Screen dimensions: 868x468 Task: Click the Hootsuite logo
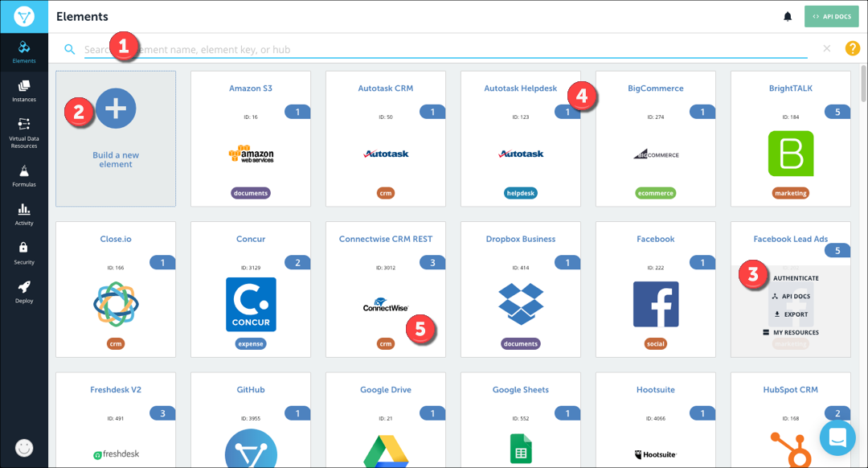pyautogui.click(x=656, y=454)
